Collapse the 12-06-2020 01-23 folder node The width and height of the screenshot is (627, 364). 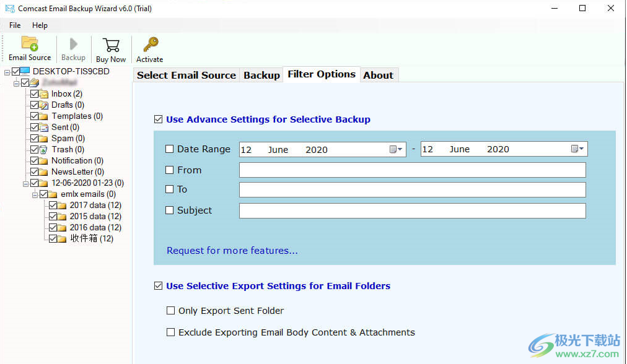coord(25,184)
